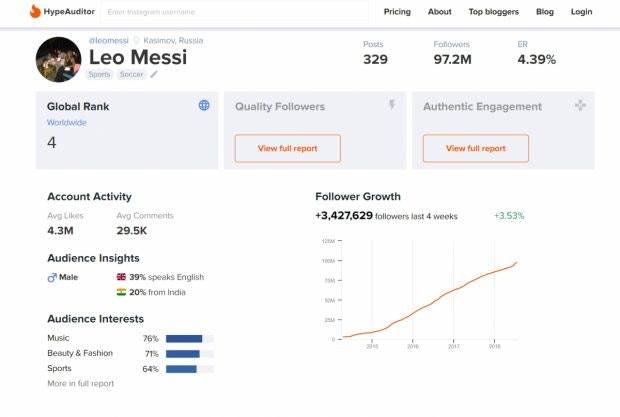Click the Avg Likes value 4.3M
Screen dimensions: 620x417
click(60, 231)
